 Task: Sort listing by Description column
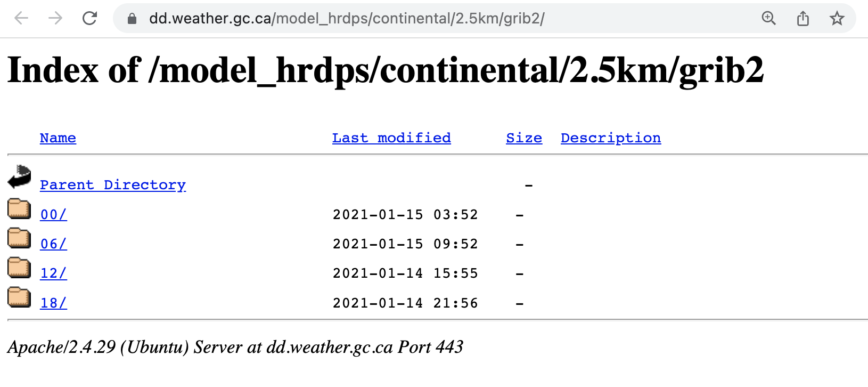(x=611, y=138)
